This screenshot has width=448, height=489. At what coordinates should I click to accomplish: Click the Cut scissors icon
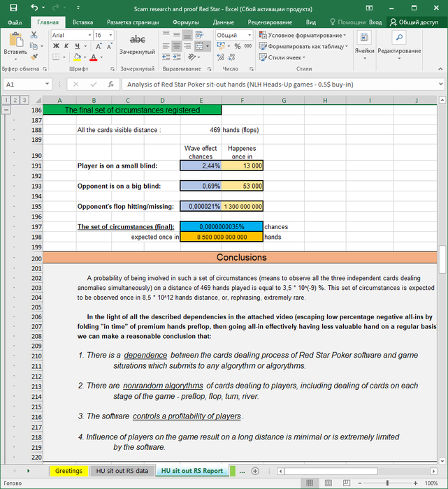coord(34,35)
